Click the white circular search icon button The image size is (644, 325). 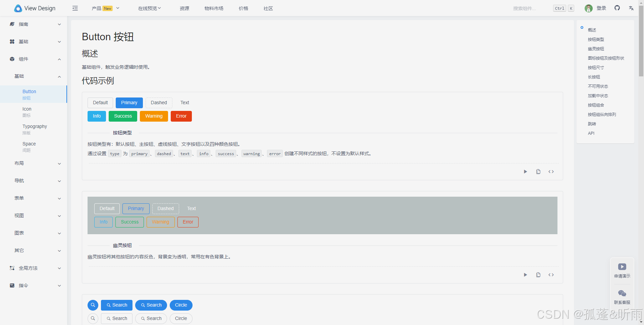pyautogui.click(x=93, y=319)
